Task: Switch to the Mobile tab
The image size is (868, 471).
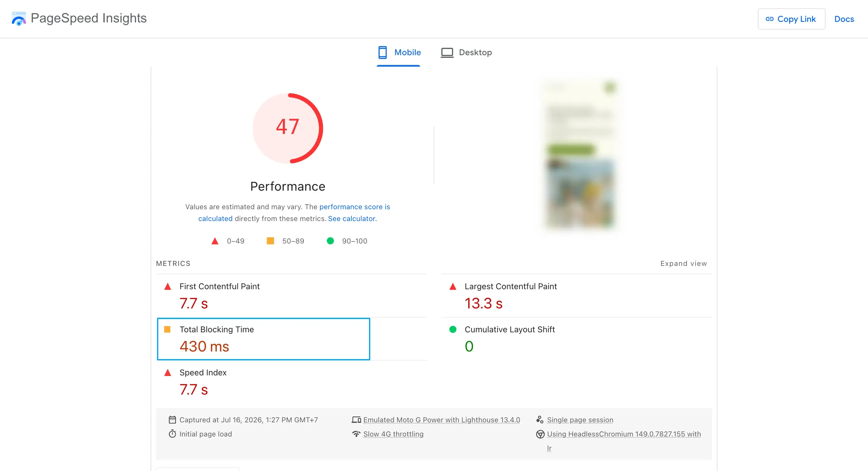Action: [x=399, y=53]
